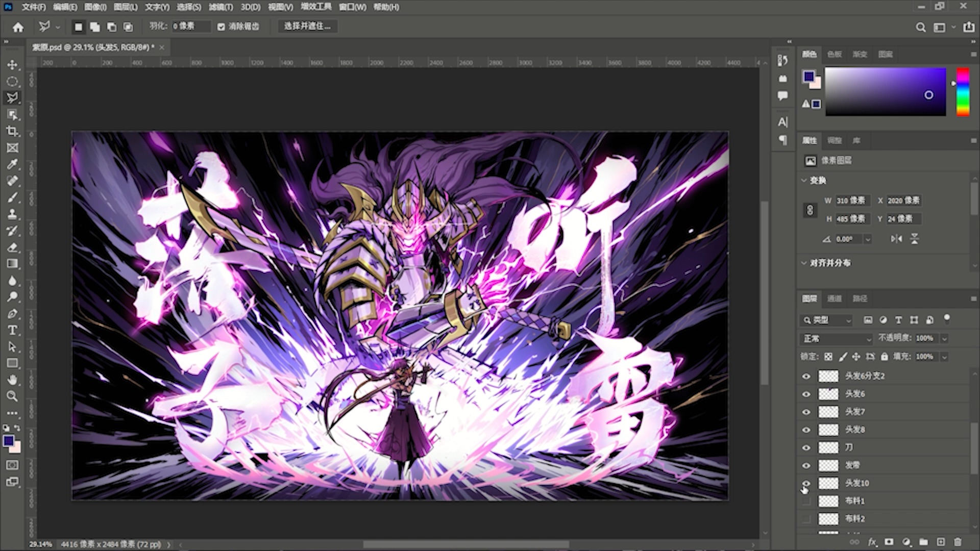Screen dimensions: 980x551
Task: Select the Clone Stamp tool
Action: [12, 214]
